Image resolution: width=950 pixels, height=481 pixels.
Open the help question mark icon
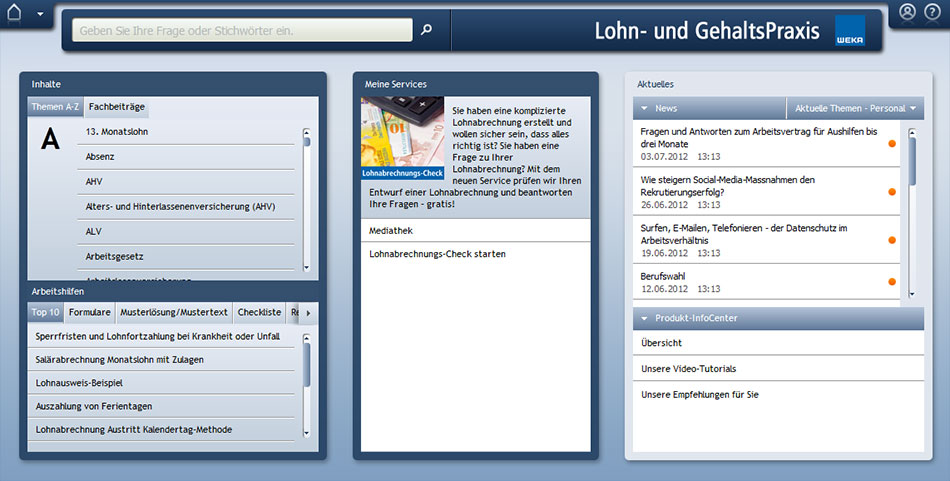(932, 12)
